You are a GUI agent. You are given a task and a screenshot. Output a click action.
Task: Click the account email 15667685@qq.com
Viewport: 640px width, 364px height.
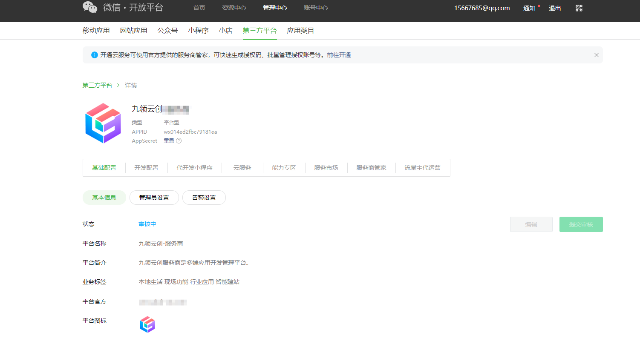click(482, 8)
